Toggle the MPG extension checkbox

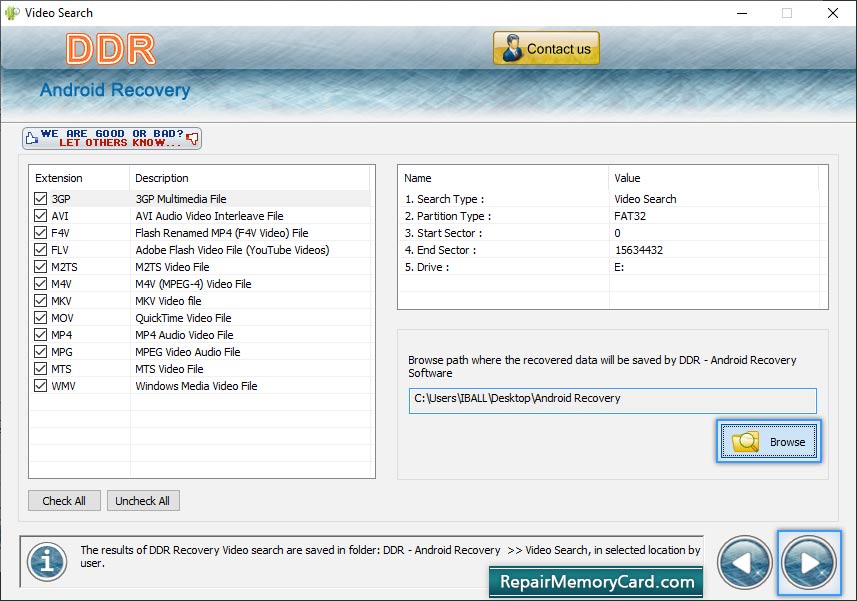coord(40,351)
